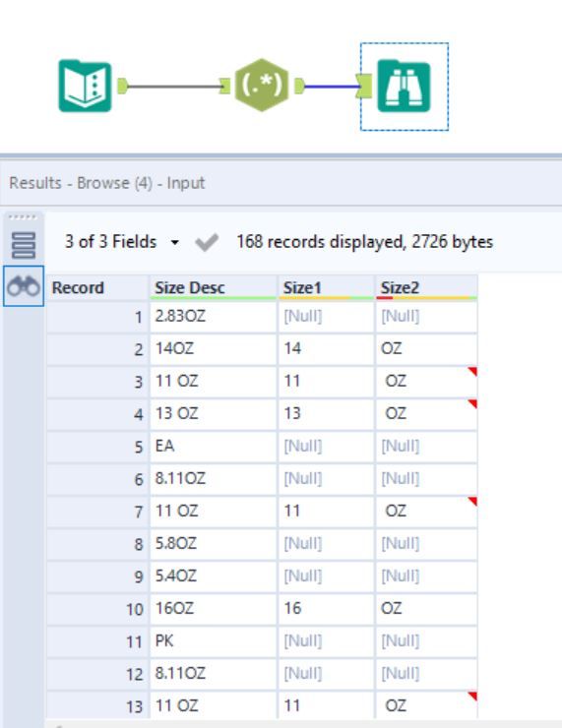Select Size2 Null cell in row 5
The image size is (562, 728).
pos(426,447)
